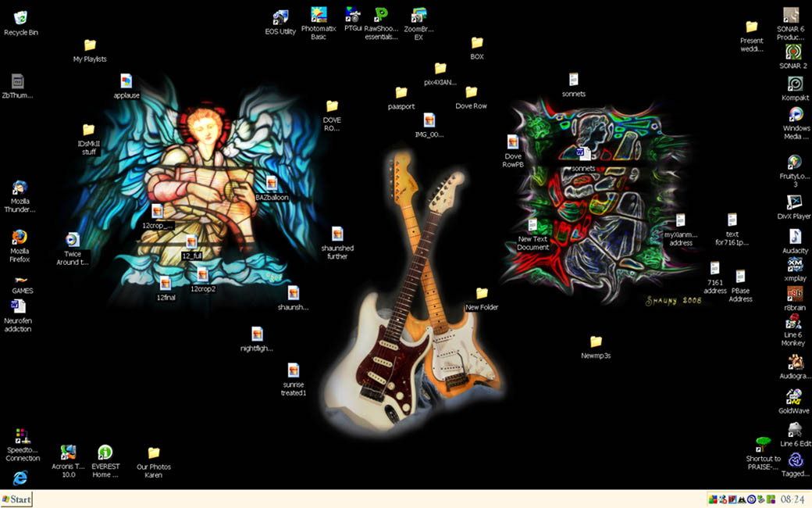Select the PBase Address text file
Image resolution: width=812 pixels, height=508 pixels.
pos(740,277)
